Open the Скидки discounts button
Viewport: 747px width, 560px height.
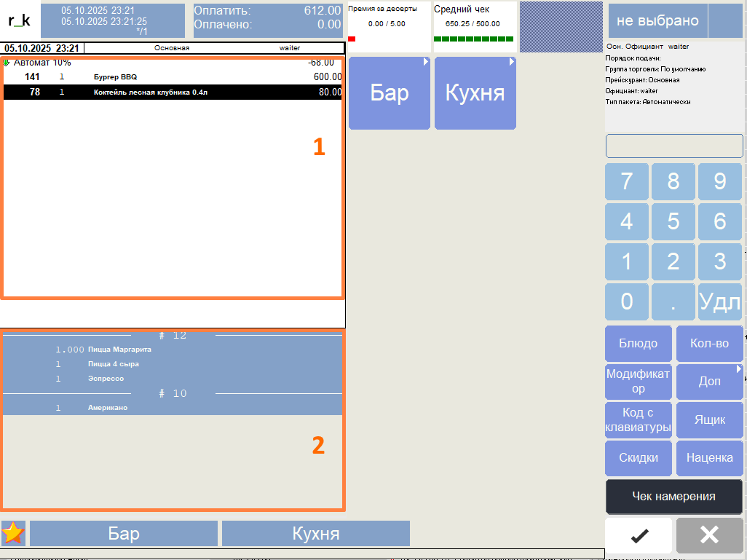[638, 458]
